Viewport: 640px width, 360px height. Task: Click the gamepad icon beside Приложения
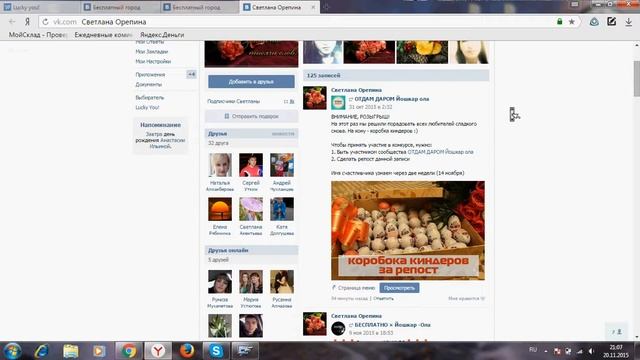(191, 74)
